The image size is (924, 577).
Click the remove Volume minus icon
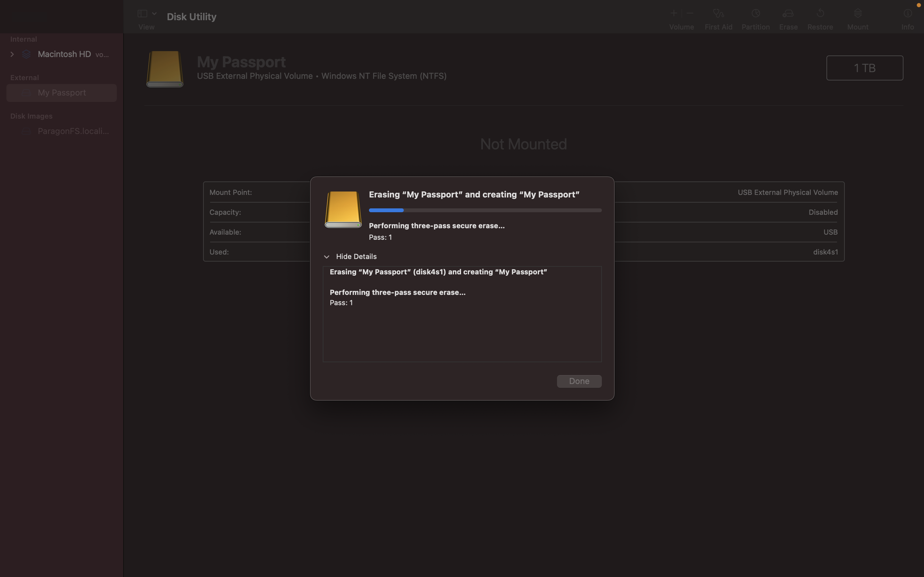[689, 14]
